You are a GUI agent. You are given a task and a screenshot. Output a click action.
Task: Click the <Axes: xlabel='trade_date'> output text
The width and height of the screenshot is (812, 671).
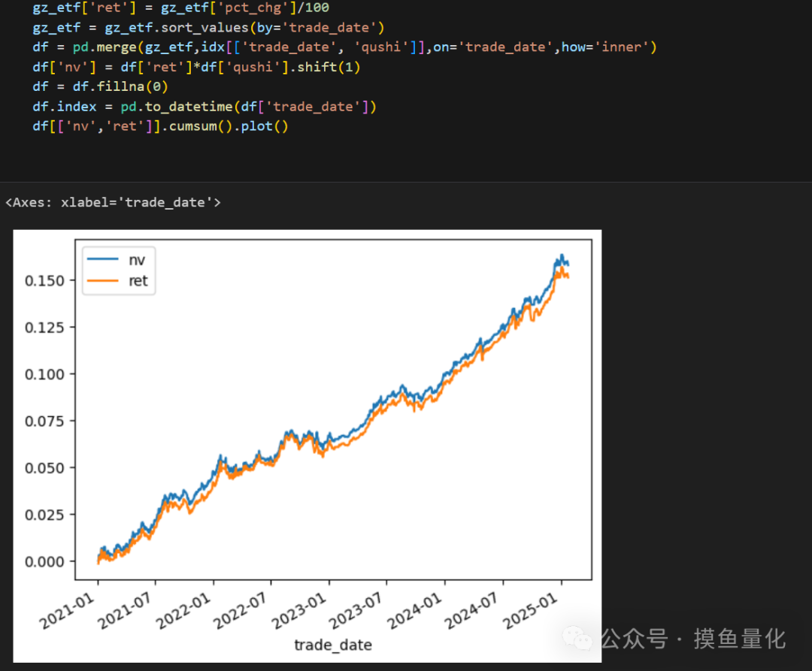tap(113, 202)
